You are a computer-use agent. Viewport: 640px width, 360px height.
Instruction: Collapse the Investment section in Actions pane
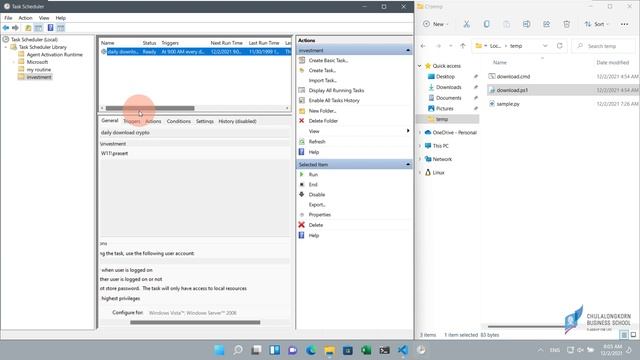tap(408, 50)
